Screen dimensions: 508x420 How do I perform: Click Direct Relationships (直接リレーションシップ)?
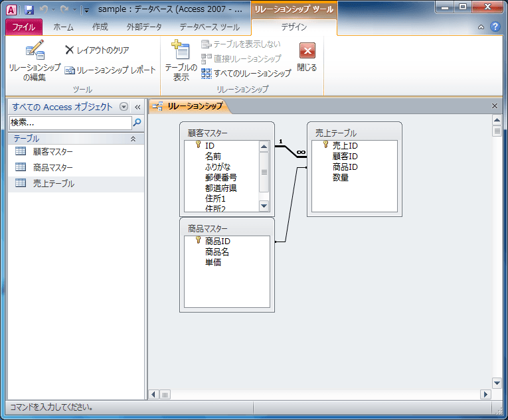241,58
